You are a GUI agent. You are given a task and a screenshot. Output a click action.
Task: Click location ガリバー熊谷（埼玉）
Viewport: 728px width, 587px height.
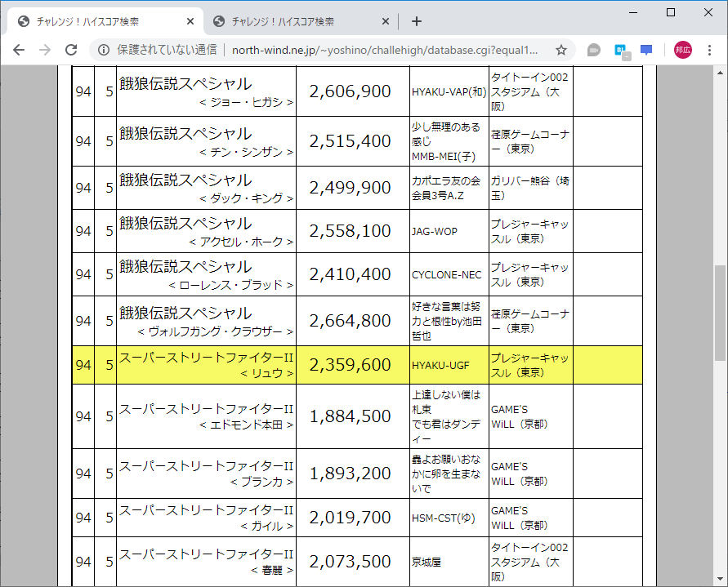tap(530, 188)
